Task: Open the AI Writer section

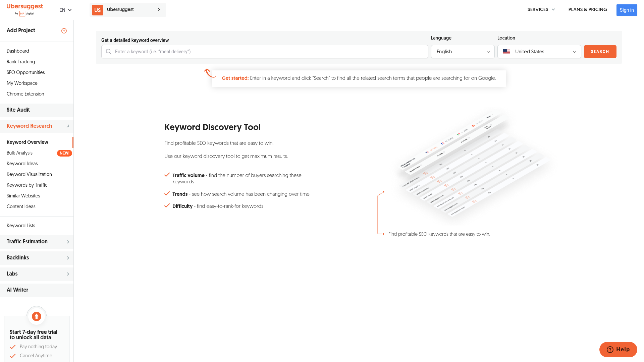Action: click(x=37, y=290)
